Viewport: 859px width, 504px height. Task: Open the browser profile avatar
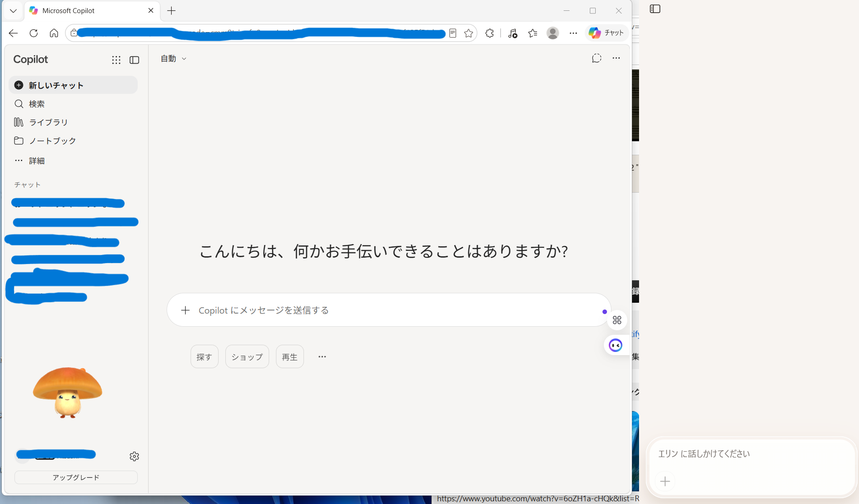click(553, 33)
